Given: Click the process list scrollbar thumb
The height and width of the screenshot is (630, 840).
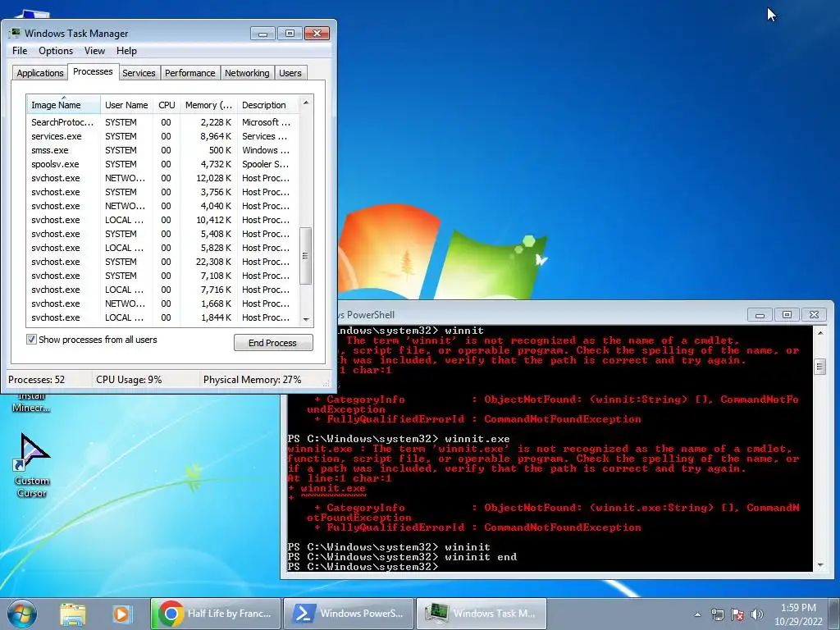Looking at the screenshot, I should pyautogui.click(x=306, y=256).
